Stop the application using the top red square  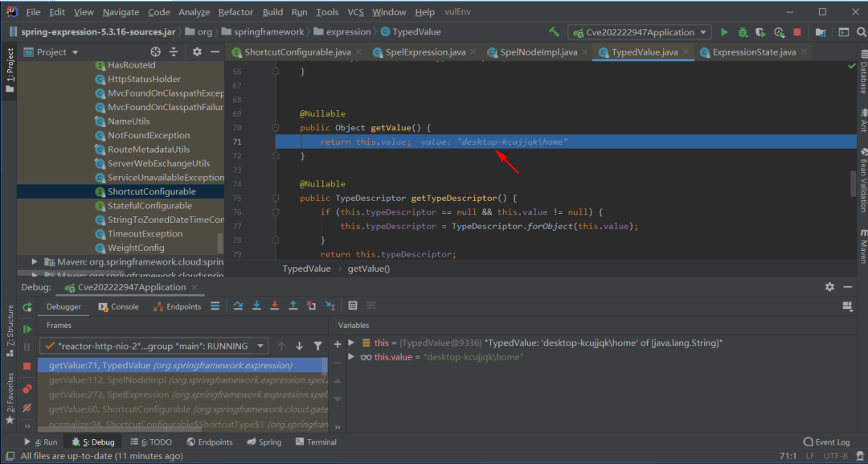tap(797, 32)
